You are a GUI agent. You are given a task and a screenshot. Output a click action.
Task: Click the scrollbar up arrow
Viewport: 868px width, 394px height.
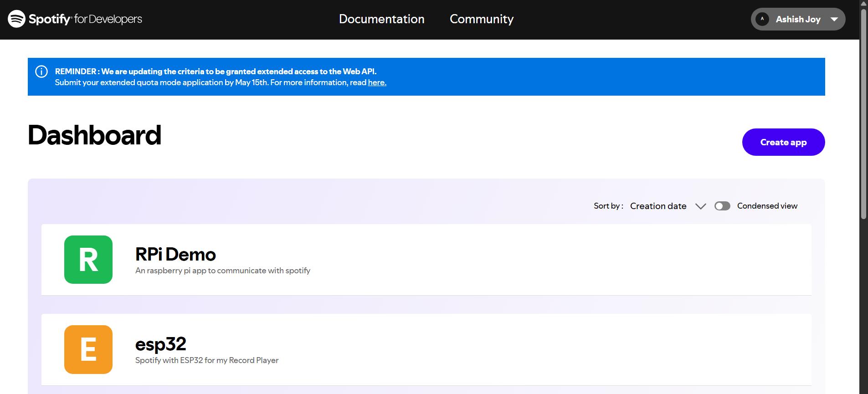pyautogui.click(x=863, y=4)
